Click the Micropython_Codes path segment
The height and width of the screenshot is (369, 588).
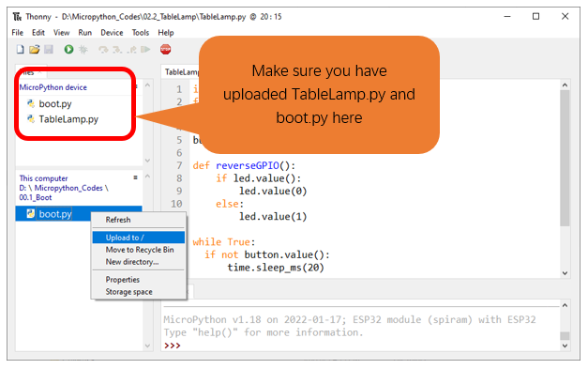tap(68, 188)
